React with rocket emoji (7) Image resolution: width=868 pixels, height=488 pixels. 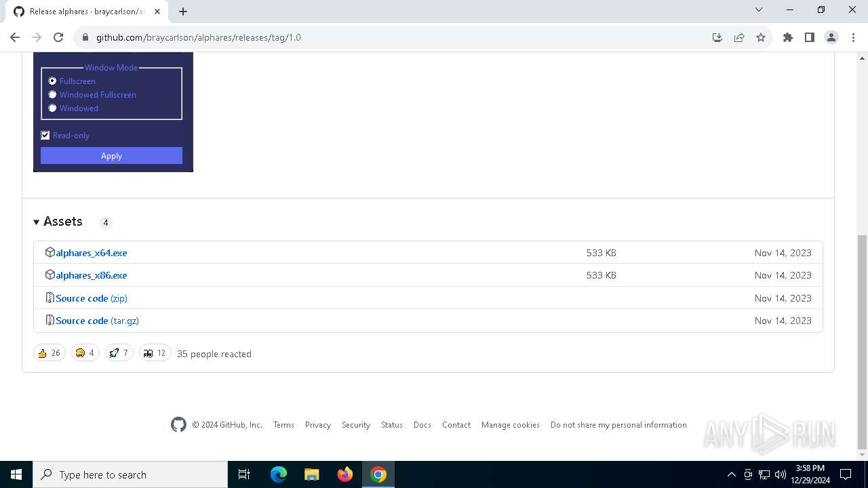point(119,353)
